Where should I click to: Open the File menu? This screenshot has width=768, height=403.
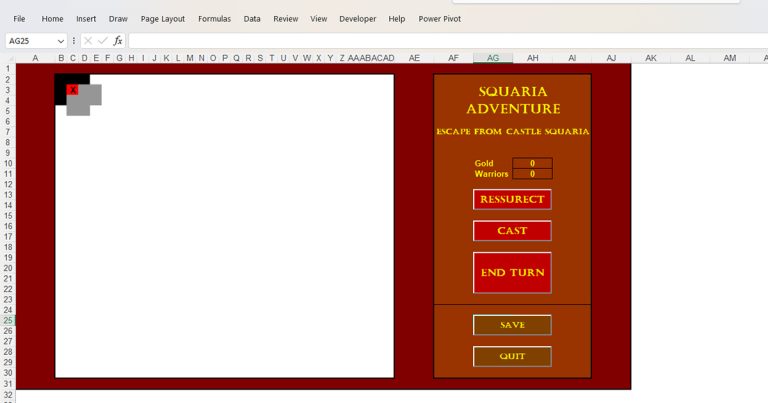[19, 18]
